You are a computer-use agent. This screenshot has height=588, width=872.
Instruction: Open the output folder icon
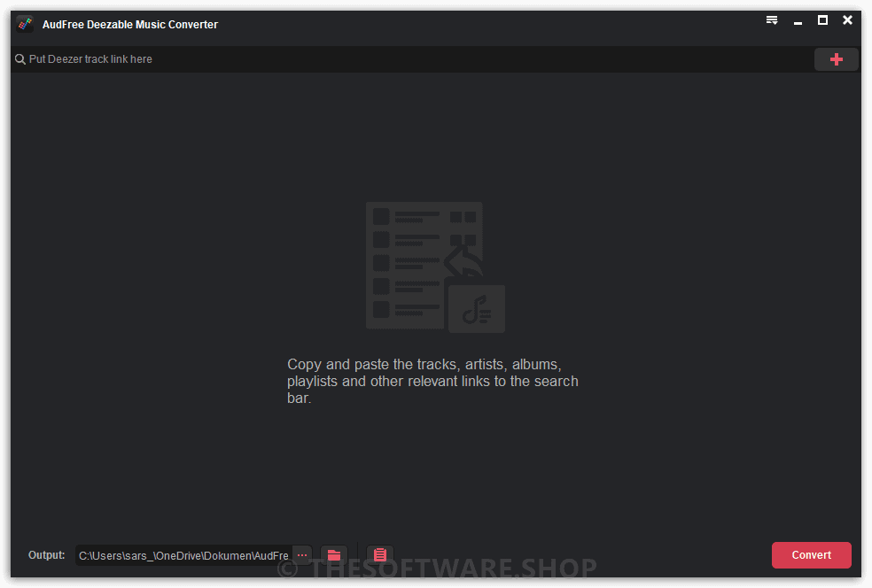point(334,555)
